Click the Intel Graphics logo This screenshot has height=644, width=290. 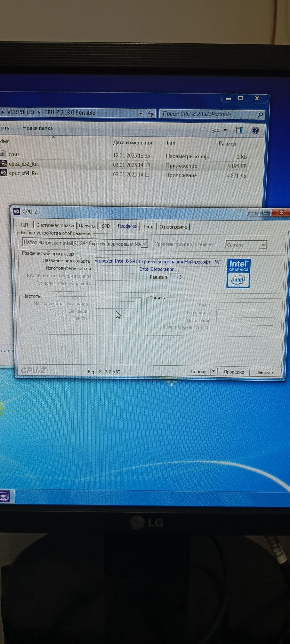(x=238, y=273)
